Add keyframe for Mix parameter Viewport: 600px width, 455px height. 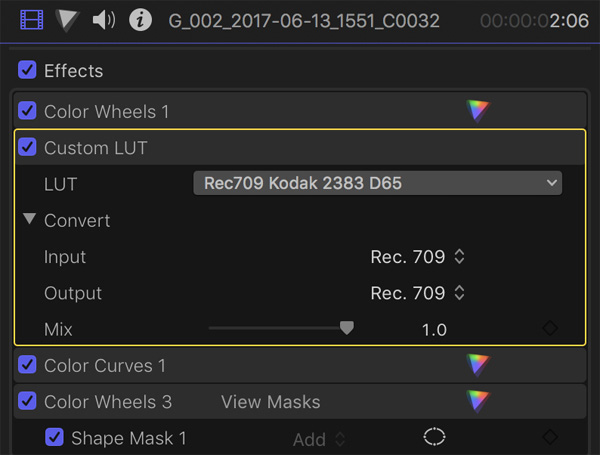550,328
